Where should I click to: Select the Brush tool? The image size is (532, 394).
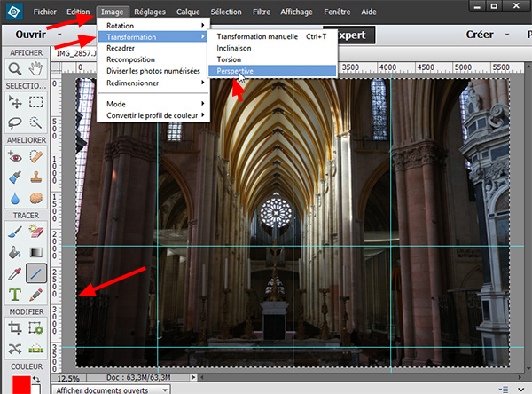(15, 232)
